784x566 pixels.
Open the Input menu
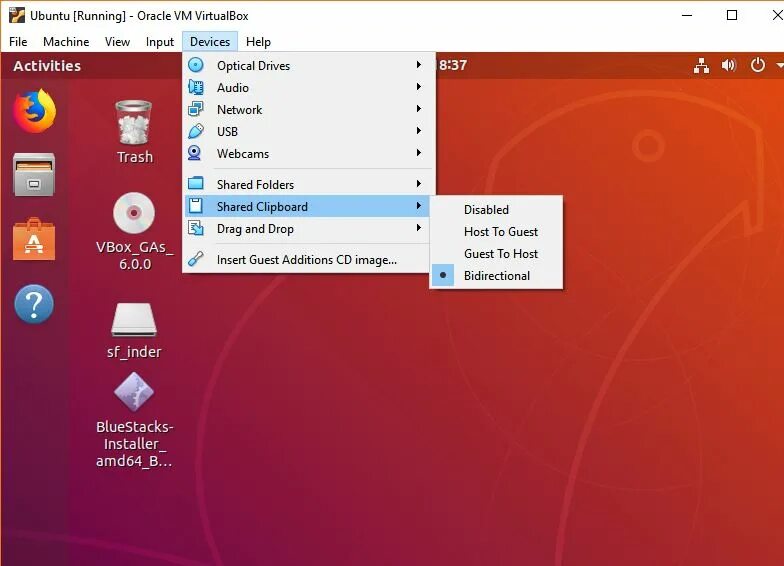(160, 42)
